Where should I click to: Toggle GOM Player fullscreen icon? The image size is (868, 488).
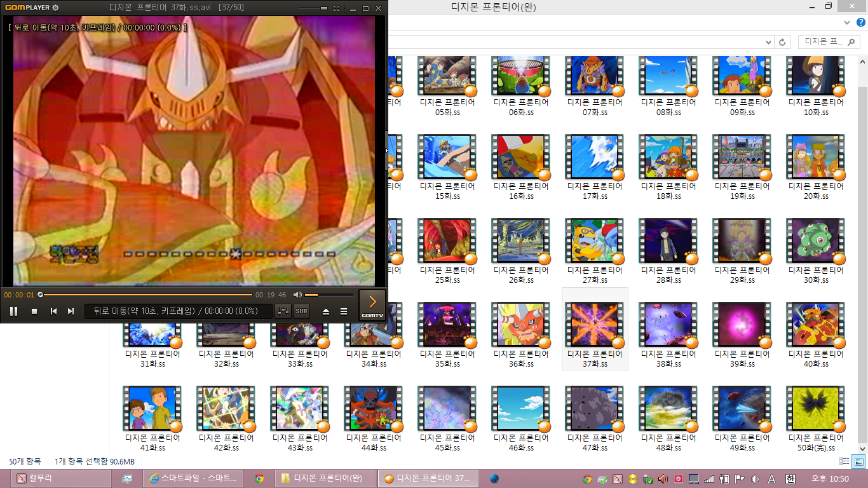tap(336, 8)
